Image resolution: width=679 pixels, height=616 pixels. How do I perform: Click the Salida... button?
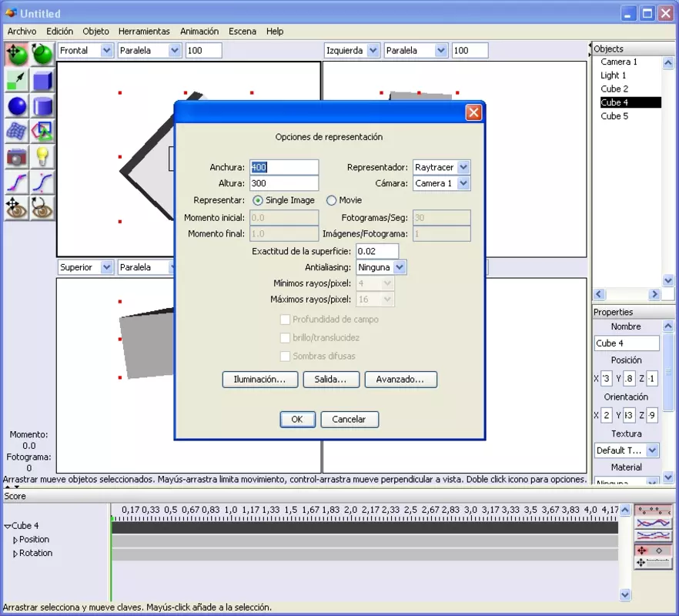coord(331,380)
